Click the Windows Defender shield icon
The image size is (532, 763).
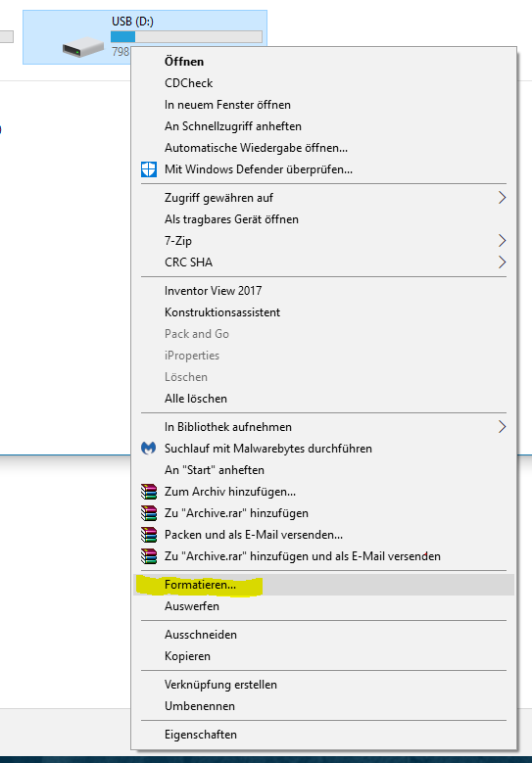(149, 169)
